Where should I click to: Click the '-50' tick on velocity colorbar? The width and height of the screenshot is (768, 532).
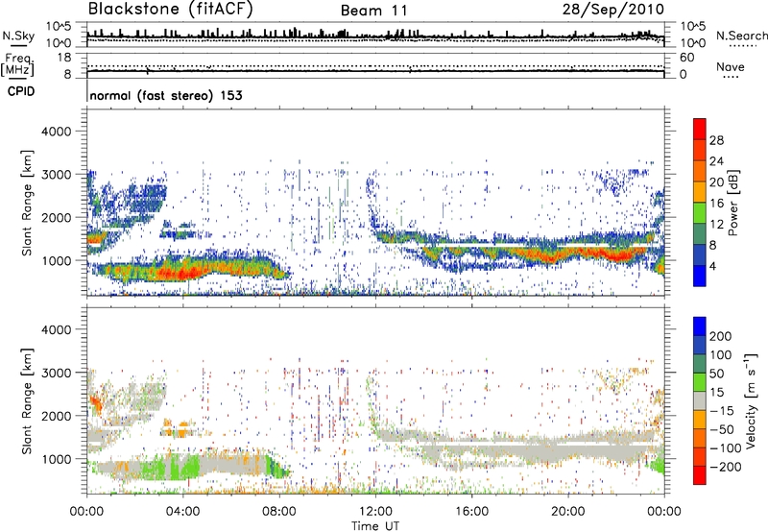tap(722, 429)
